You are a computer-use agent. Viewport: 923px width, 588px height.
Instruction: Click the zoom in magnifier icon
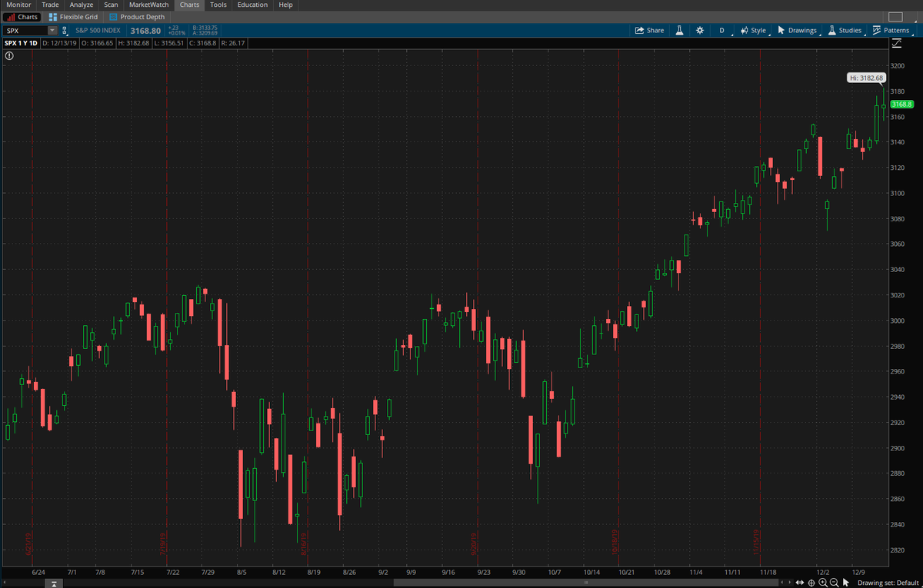pyautogui.click(x=823, y=583)
